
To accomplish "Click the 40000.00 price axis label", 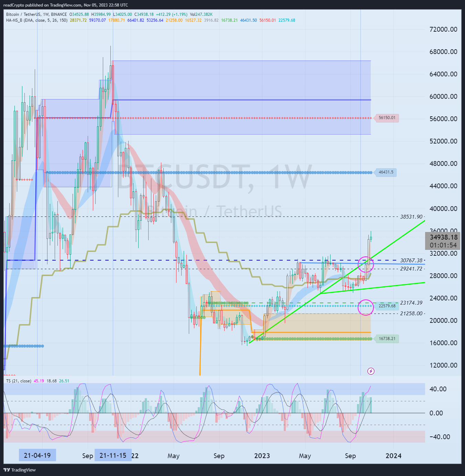I will point(444,209).
